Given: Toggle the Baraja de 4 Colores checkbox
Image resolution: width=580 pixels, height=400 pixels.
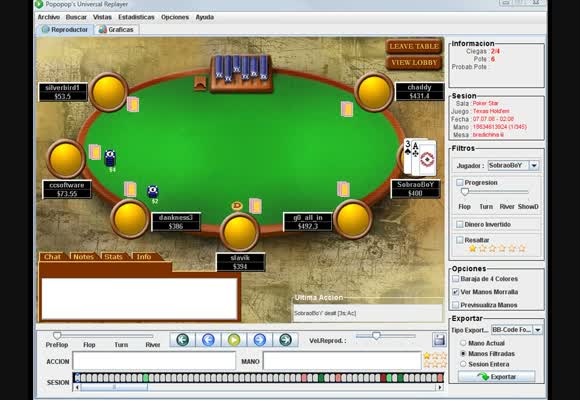Looking at the screenshot, I should (456, 279).
